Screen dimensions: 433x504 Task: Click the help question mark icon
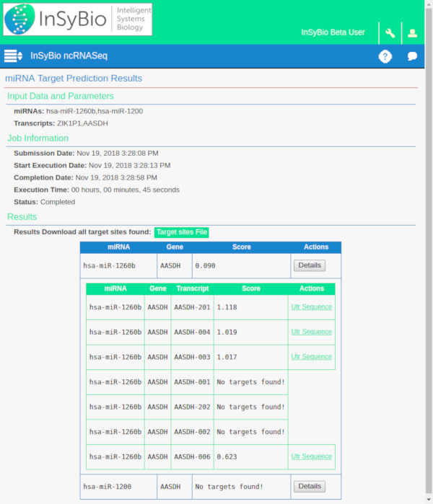tap(385, 56)
